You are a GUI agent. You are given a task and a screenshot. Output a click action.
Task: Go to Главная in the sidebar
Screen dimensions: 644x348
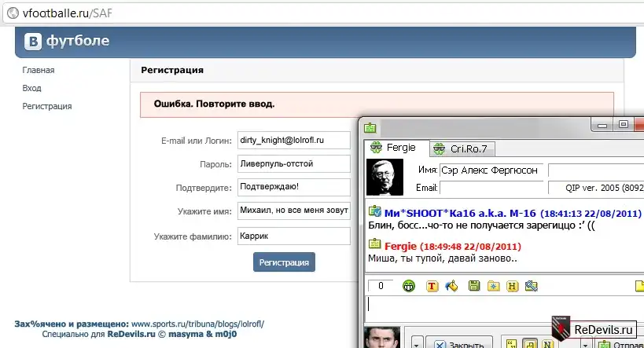pos(39,70)
